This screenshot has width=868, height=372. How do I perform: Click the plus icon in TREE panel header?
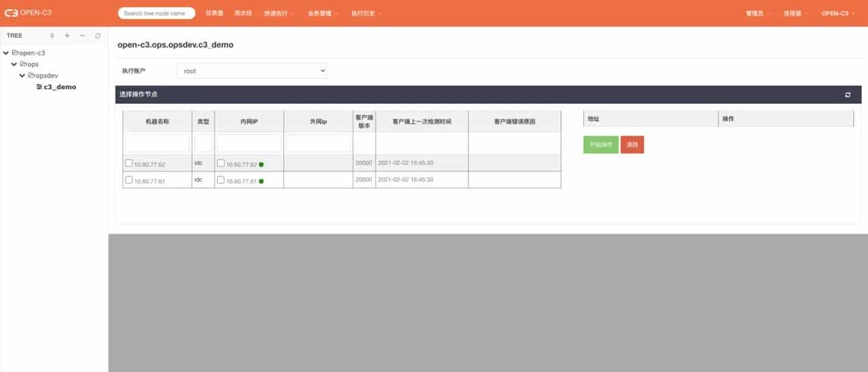(x=67, y=36)
